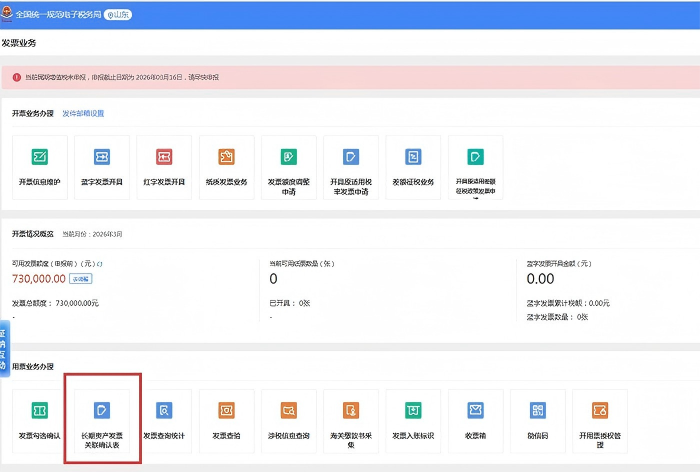Open 发票入账标识 tile
Viewport: 700px width, 472px height.
coord(413,421)
